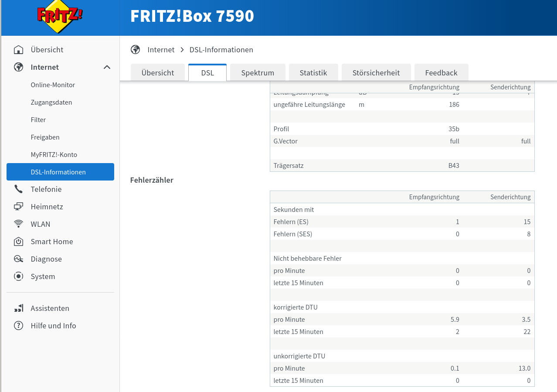Click DSL-Informationen breadcrumb text
Screen dimensions: 557x392
221,50
